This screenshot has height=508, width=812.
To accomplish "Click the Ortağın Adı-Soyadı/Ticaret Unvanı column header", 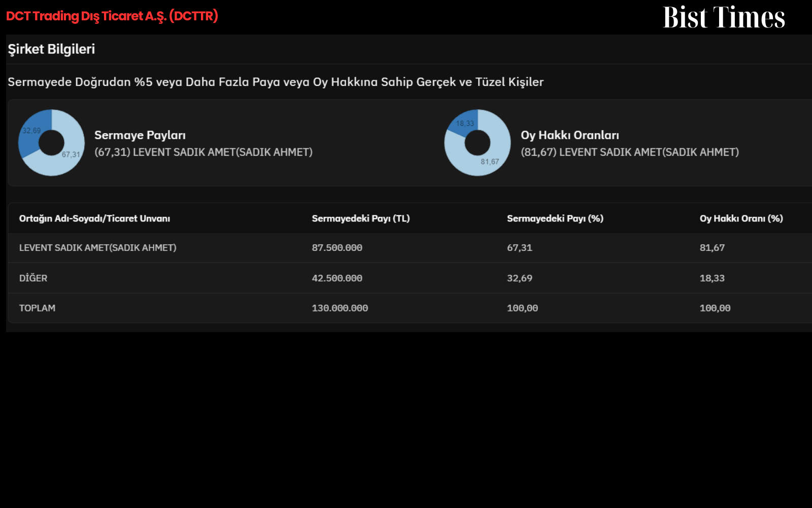I will pyautogui.click(x=94, y=218).
